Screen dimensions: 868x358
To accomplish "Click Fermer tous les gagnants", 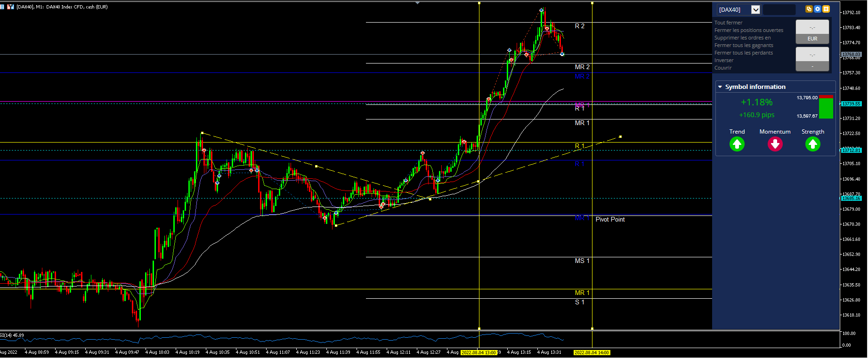I will (x=744, y=45).
